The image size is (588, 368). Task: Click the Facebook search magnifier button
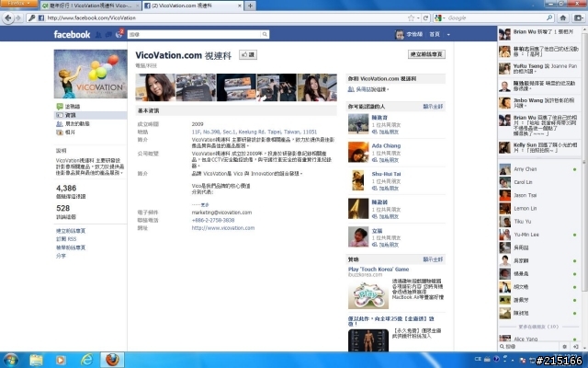265,34
